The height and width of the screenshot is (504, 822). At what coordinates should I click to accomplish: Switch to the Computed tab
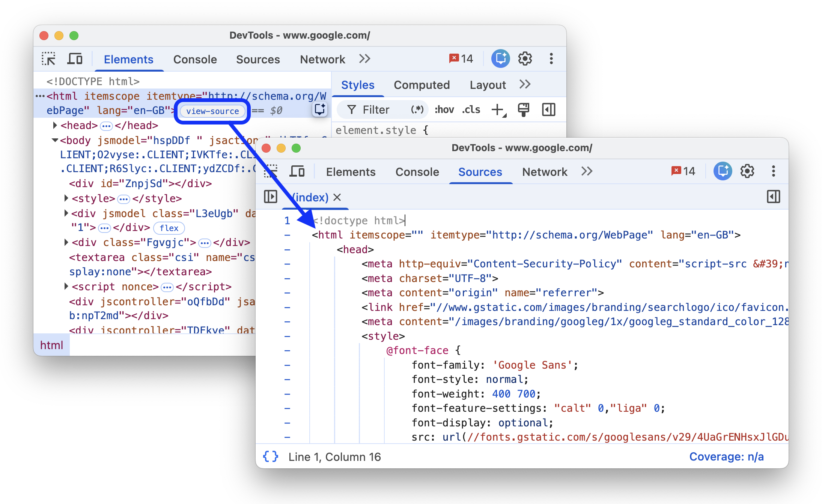pos(422,85)
